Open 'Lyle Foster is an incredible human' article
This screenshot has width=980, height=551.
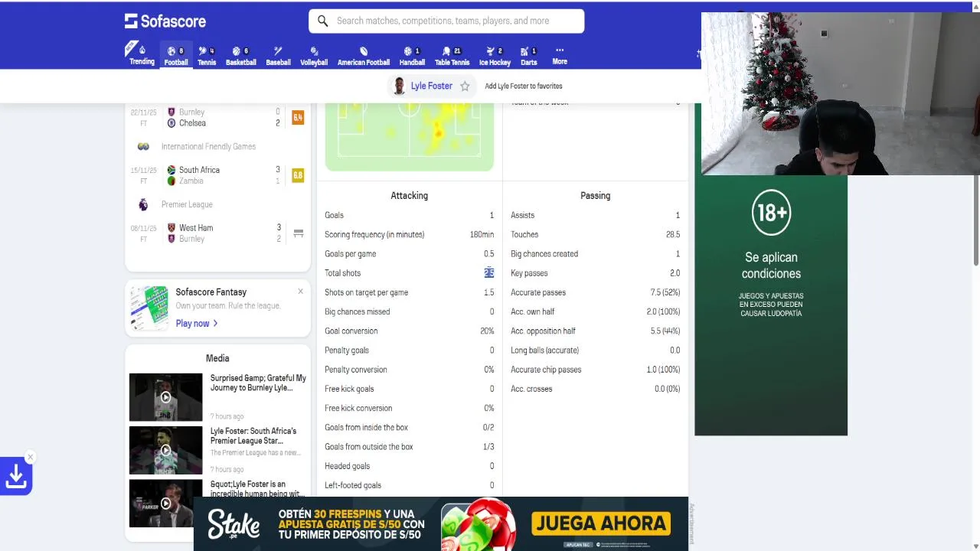(256, 489)
